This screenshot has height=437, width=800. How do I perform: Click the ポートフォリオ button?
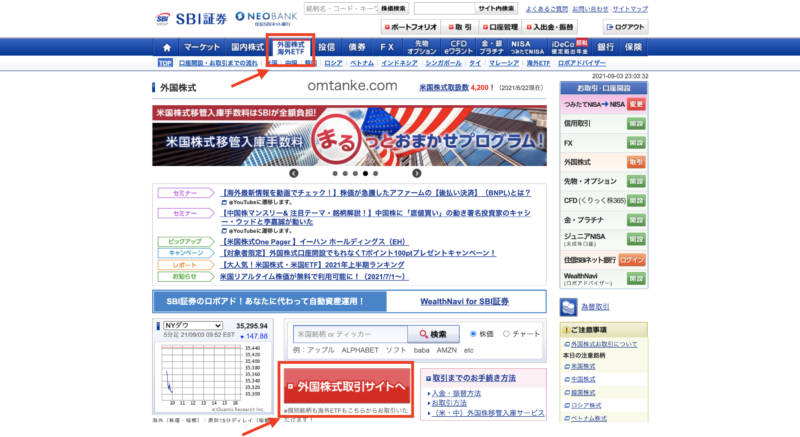[x=411, y=27]
